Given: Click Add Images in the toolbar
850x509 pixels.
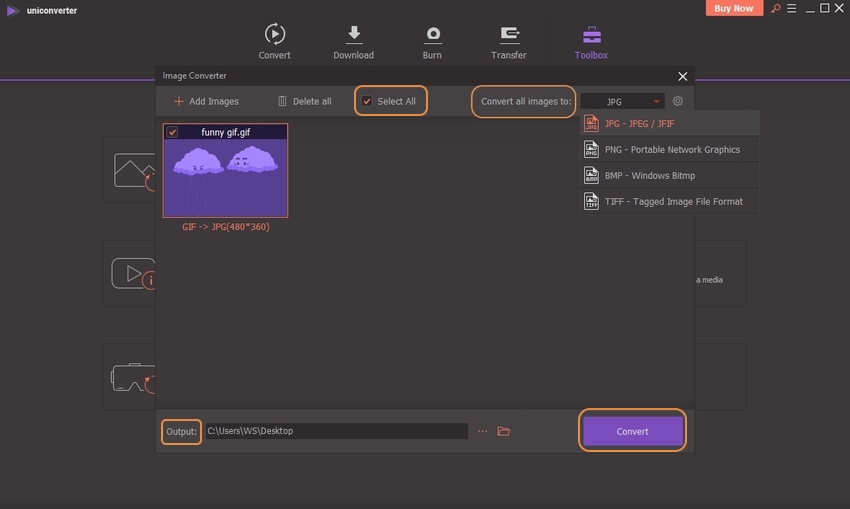Looking at the screenshot, I should (206, 101).
